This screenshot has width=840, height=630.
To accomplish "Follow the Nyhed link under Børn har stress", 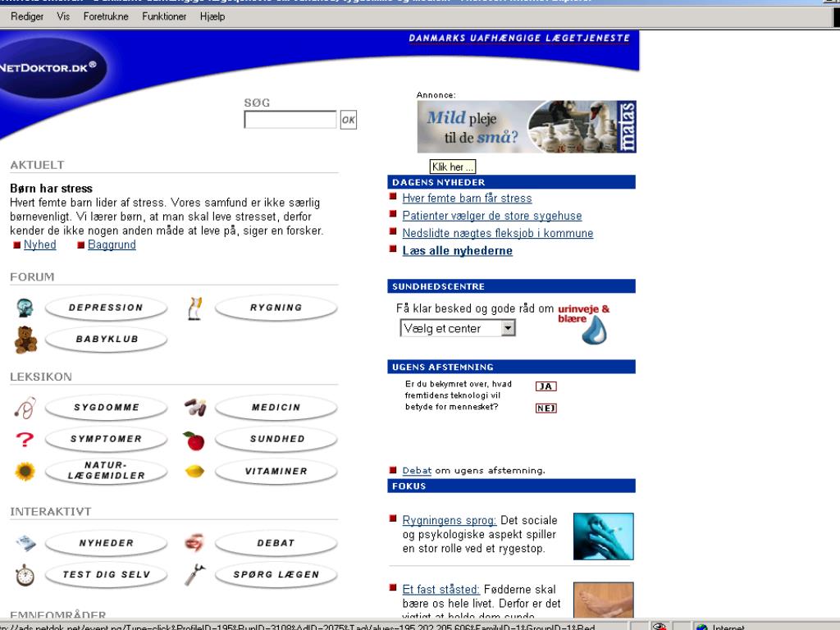I will pos(39,244).
